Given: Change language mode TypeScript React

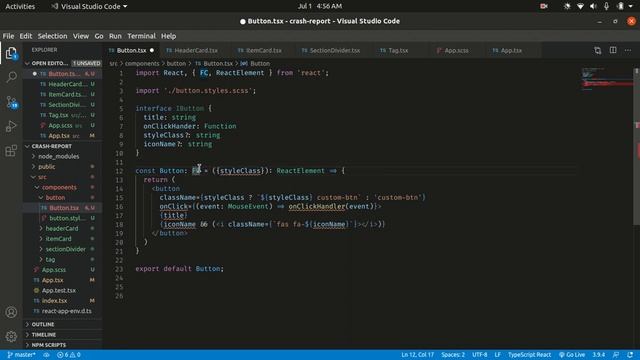Looking at the screenshot, I should pos(529,355).
